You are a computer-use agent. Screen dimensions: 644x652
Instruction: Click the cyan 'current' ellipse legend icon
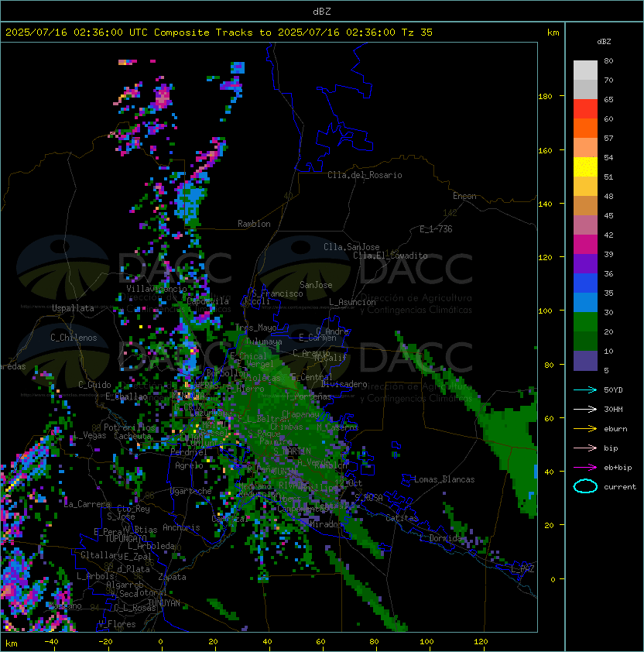tap(585, 486)
